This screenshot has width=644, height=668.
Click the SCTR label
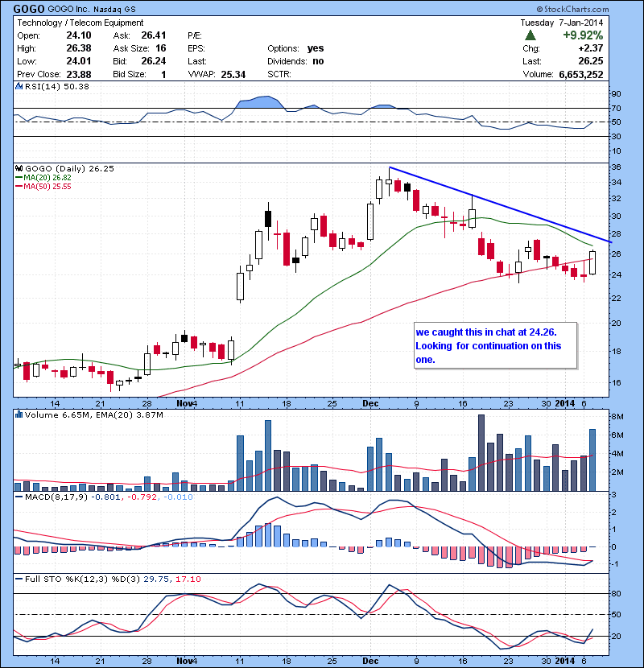(279, 74)
